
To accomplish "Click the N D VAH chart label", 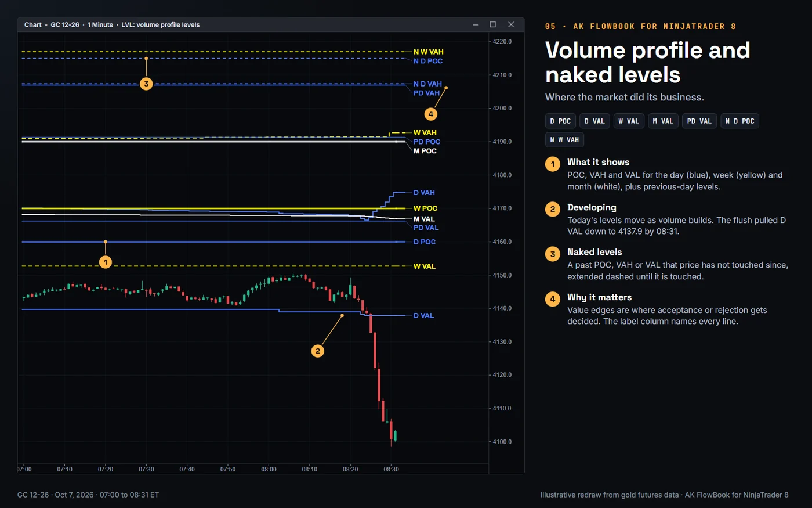I will [x=427, y=84].
